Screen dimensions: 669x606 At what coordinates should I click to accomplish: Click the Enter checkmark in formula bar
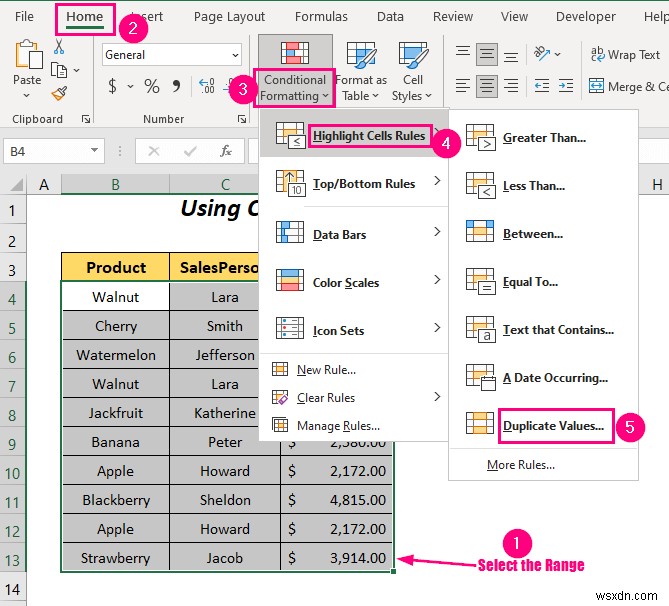189,151
